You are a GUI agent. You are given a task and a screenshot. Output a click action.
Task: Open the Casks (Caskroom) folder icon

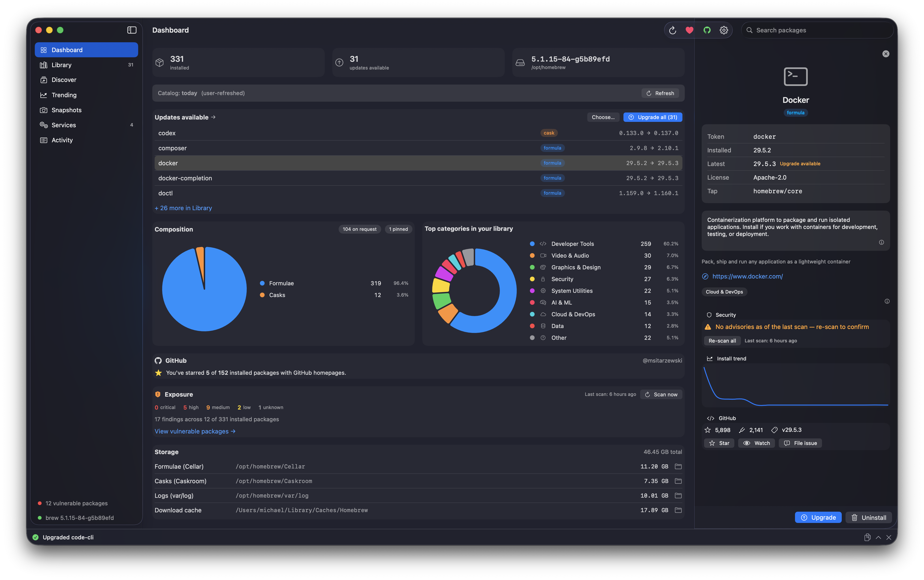(x=678, y=481)
